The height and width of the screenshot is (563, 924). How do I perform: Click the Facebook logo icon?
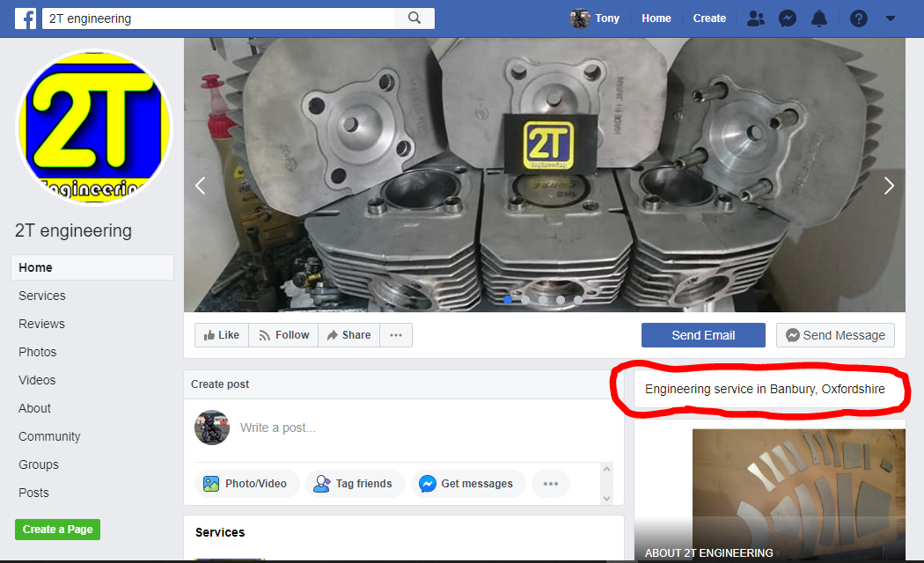pos(26,18)
